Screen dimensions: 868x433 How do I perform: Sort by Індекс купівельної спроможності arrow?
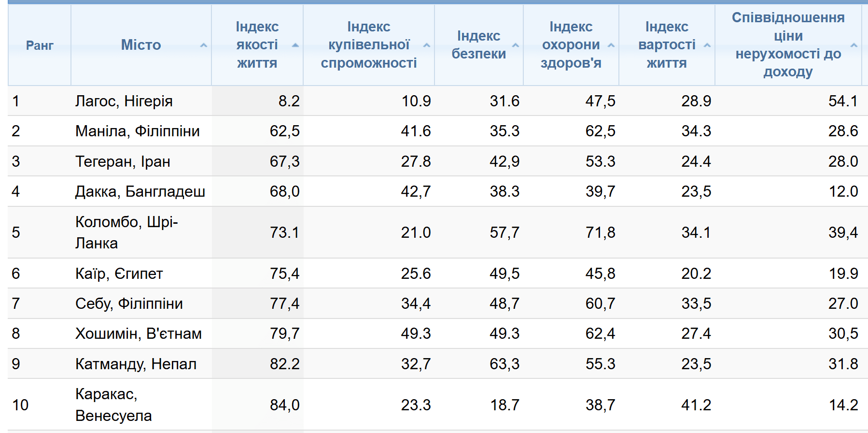(x=427, y=45)
